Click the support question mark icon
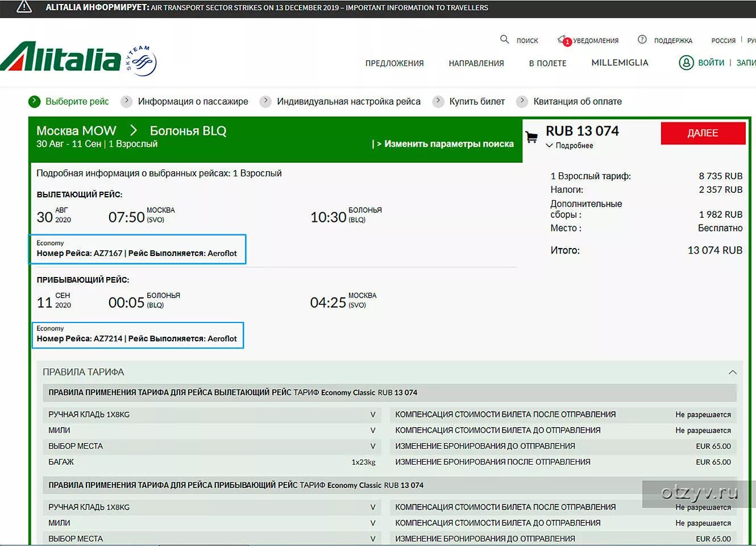This screenshot has height=546, width=756. (x=642, y=39)
